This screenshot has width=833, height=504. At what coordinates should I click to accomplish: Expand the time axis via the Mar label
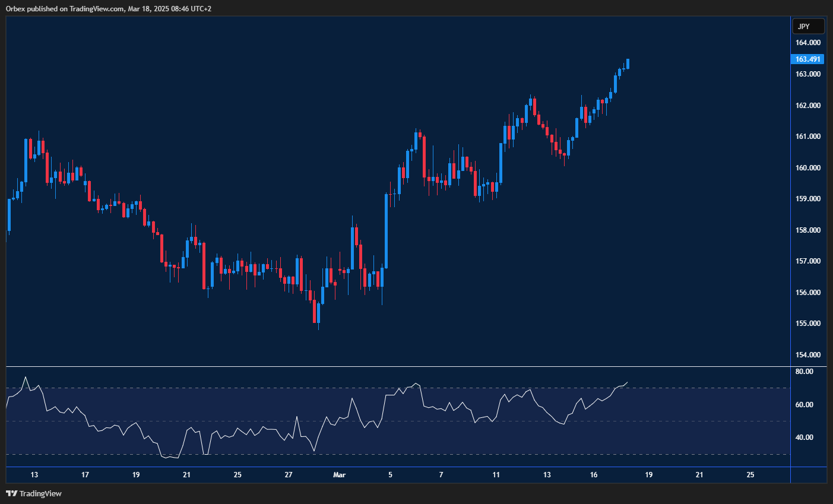[339, 475]
